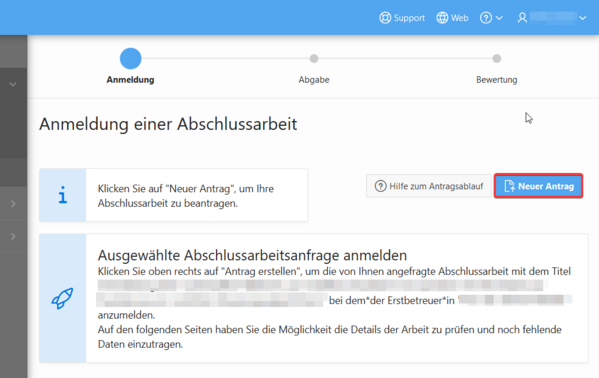Click the heading Anmeldung einer Abschlussarbeit
The image size is (599, 378).
tap(168, 124)
